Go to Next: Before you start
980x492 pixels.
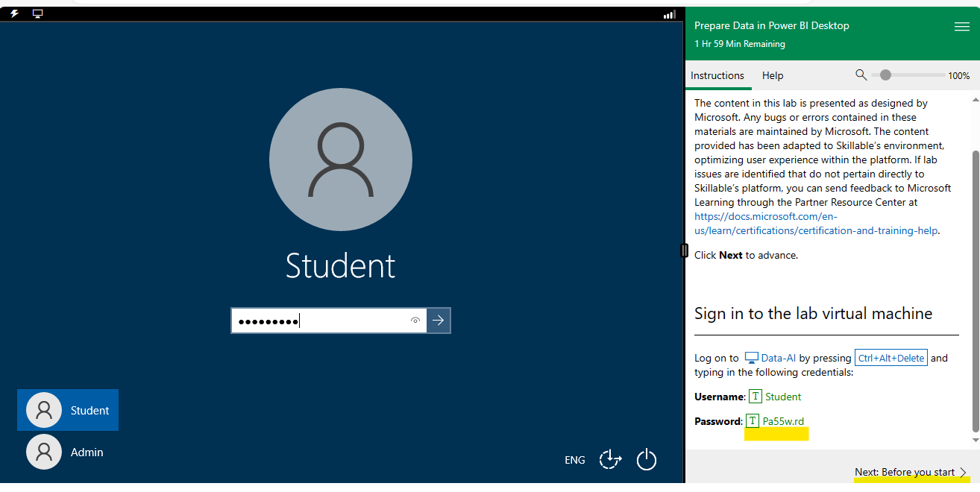(911, 472)
